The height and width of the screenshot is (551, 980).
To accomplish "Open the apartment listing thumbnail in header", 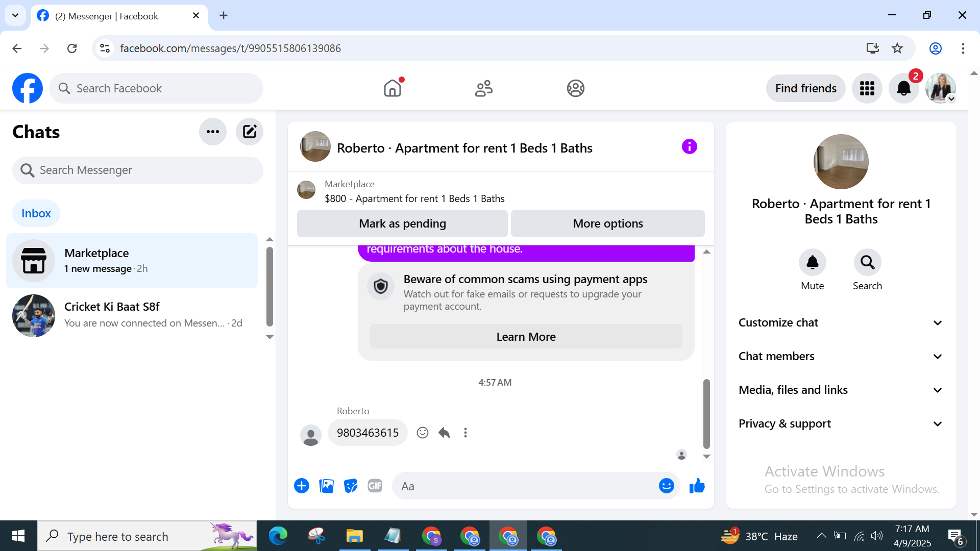I will click(315, 147).
